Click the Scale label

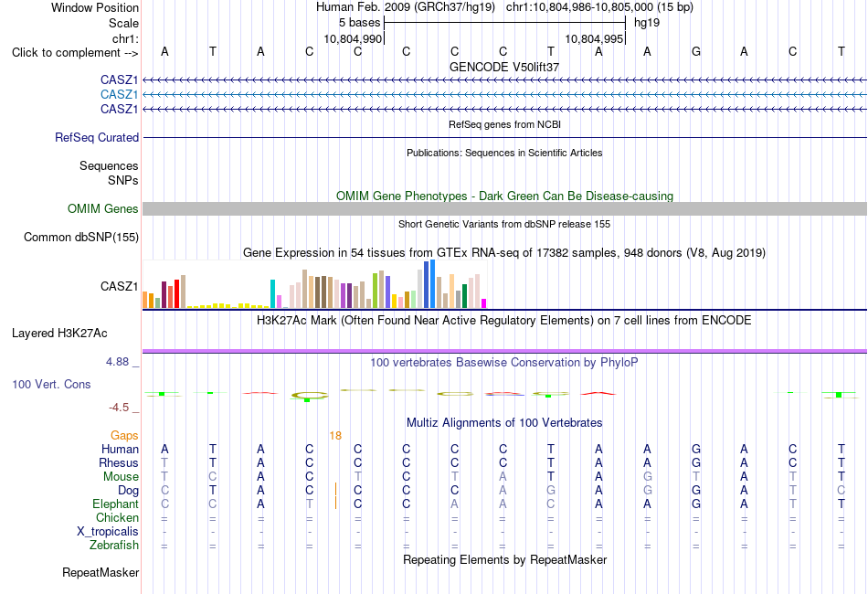(x=123, y=23)
